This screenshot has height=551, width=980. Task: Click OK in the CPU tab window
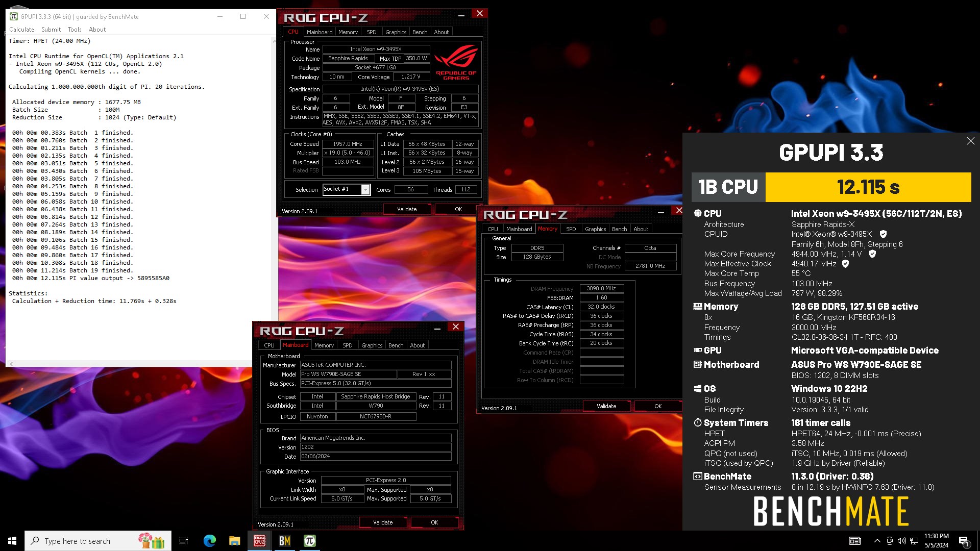[458, 209]
